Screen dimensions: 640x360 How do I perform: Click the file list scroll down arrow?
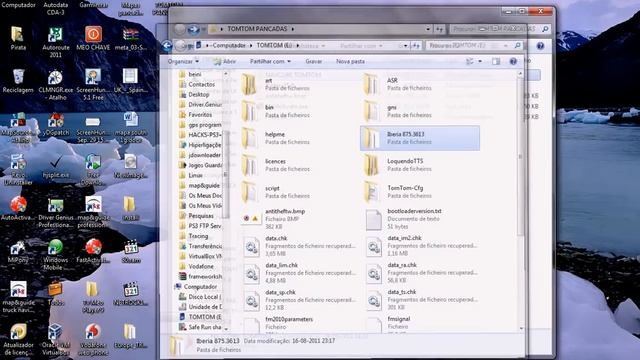(520, 328)
